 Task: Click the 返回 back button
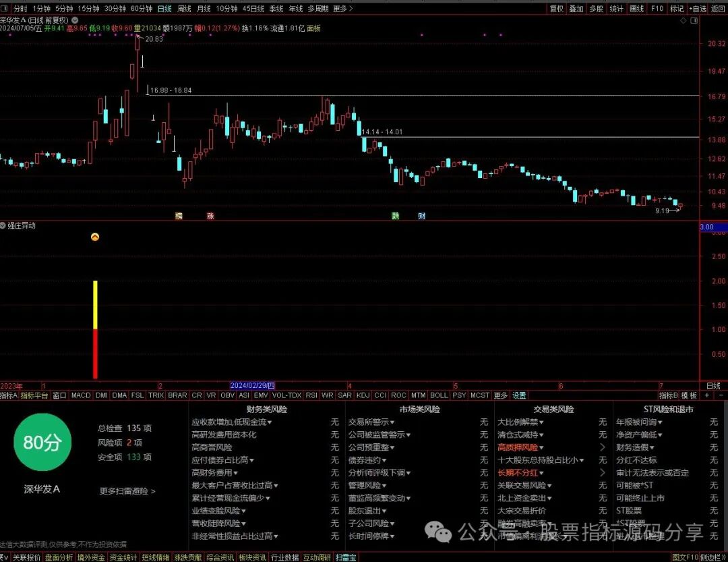click(x=718, y=8)
